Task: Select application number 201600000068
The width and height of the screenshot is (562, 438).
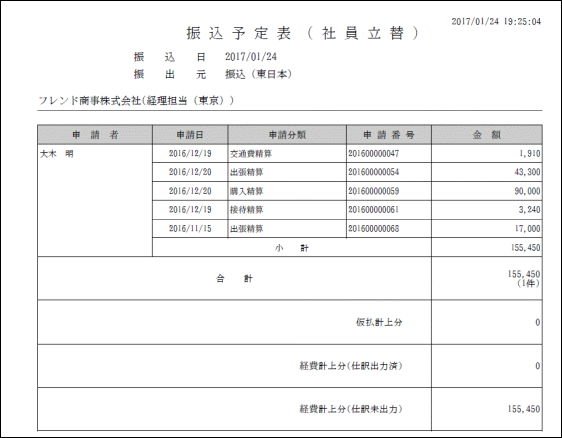Action: (373, 229)
